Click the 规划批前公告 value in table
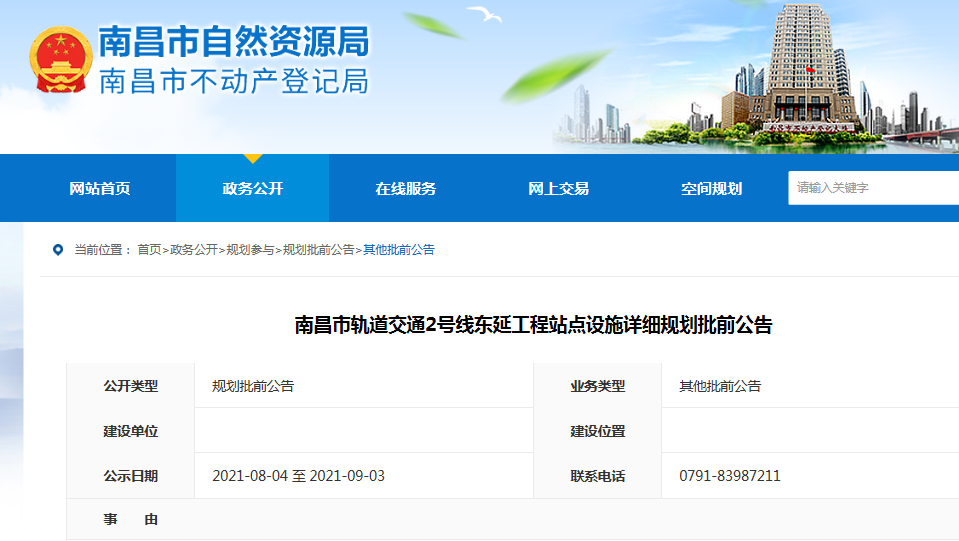The image size is (959, 541). (x=253, y=386)
